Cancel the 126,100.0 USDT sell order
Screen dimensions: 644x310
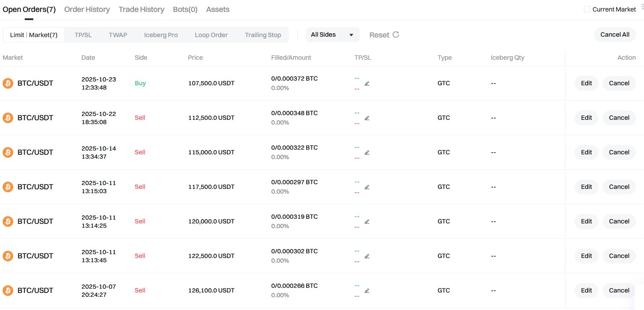point(619,290)
